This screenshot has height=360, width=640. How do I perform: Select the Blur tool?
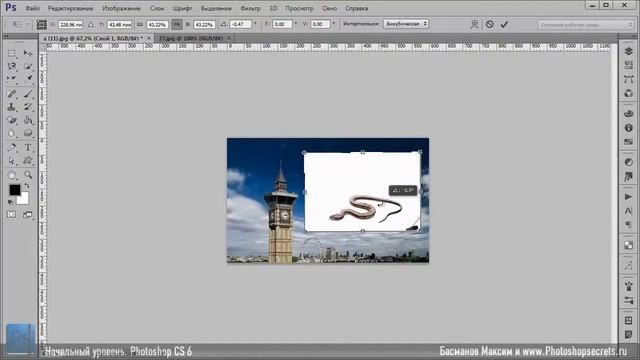(x=12, y=133)
